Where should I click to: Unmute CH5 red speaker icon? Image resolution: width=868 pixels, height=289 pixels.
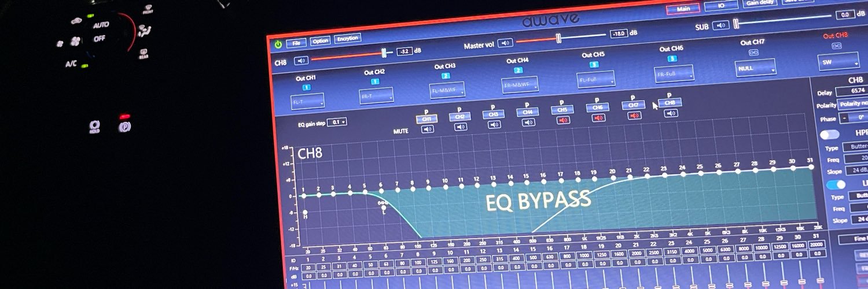click(562, 120)
